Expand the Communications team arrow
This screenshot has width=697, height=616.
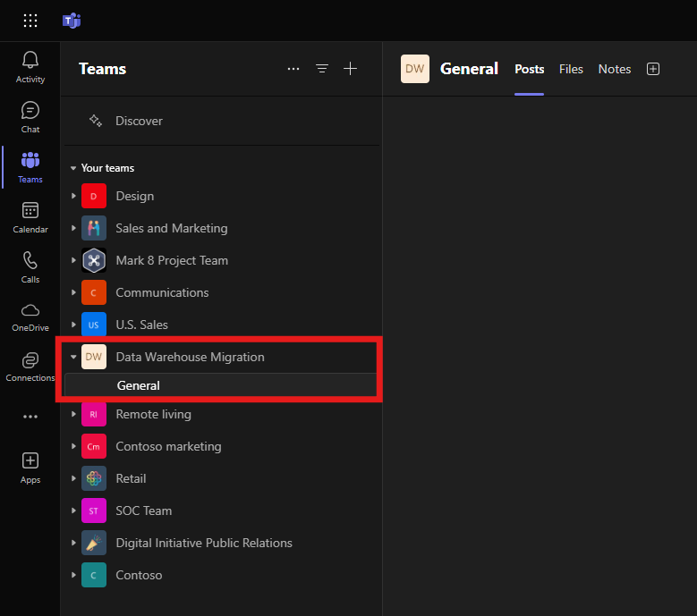click(73, 292)
